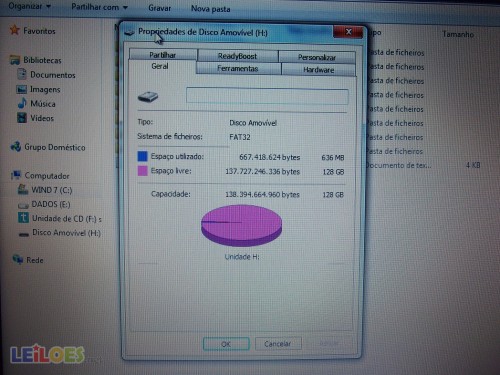Screen dimensions: 500x375
Task: Open the Documentos library icon
Action: [x=22, y=74]
